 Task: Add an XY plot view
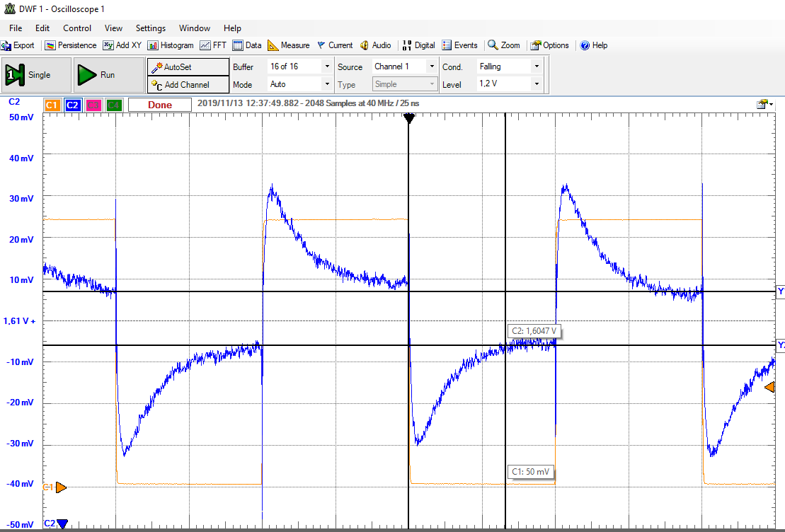coord(121,45)
